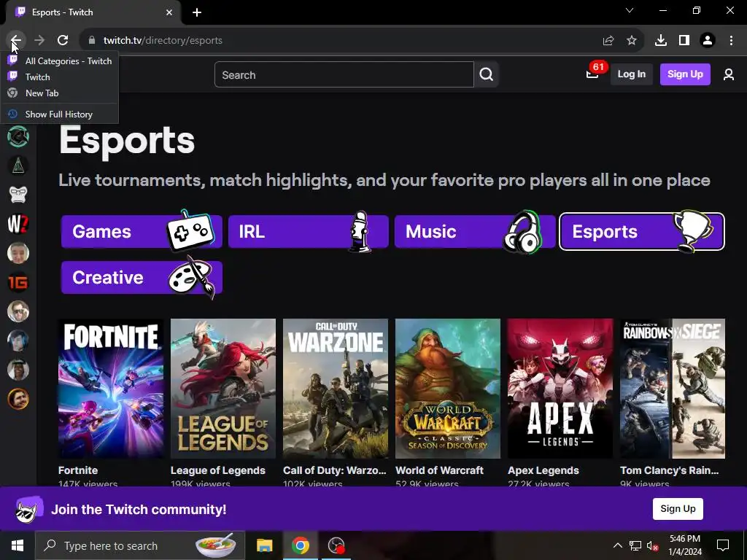Open the Apex Legends cover

click(x=560, y=389)
